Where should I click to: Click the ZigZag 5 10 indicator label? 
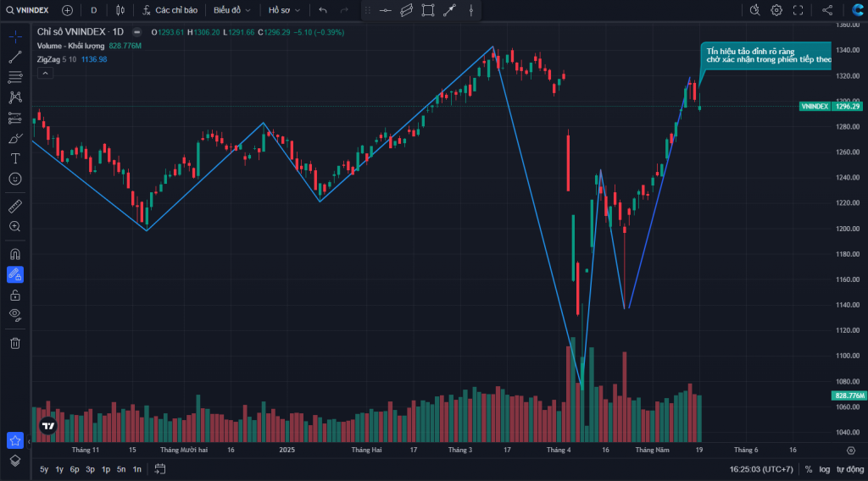(57, 59)
